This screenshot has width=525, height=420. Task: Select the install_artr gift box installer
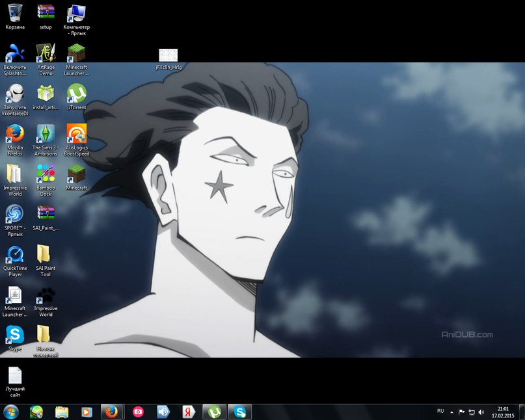[46, 97]
